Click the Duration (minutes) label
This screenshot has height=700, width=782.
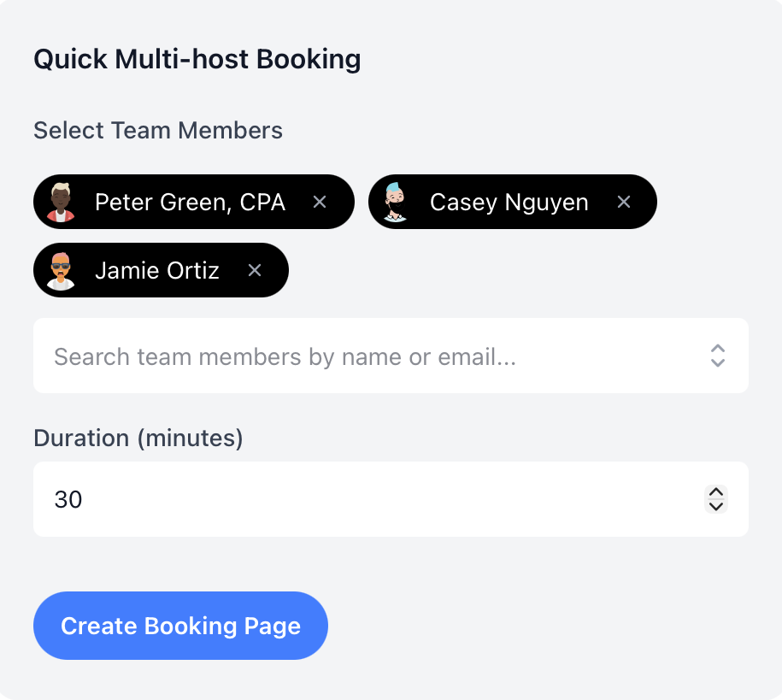click(x=138, y=438)
